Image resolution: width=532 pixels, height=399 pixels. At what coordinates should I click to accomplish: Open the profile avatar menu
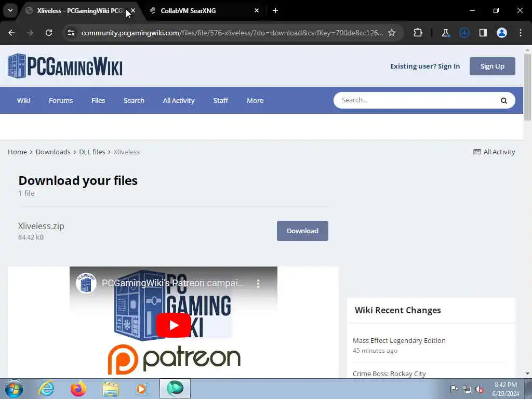click(x=502, y=33)
